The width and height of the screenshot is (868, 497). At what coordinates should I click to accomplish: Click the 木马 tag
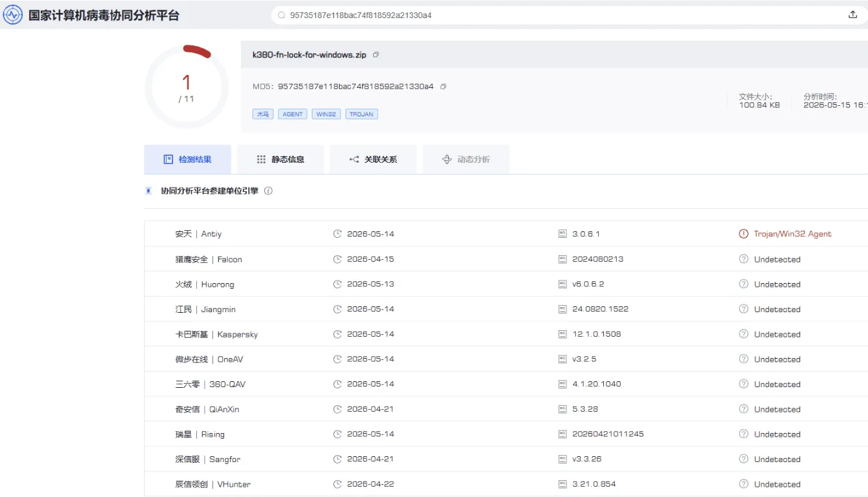[x=263, y=114]
